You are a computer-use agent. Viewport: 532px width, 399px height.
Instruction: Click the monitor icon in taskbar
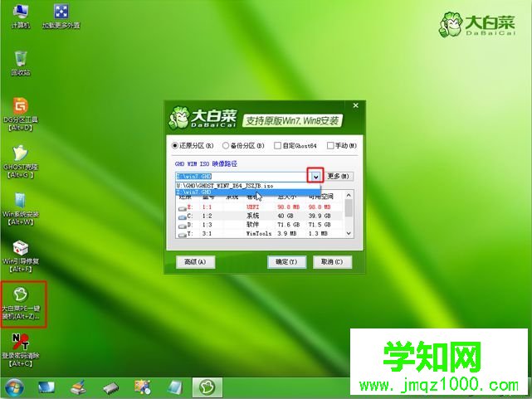point(46,387)
